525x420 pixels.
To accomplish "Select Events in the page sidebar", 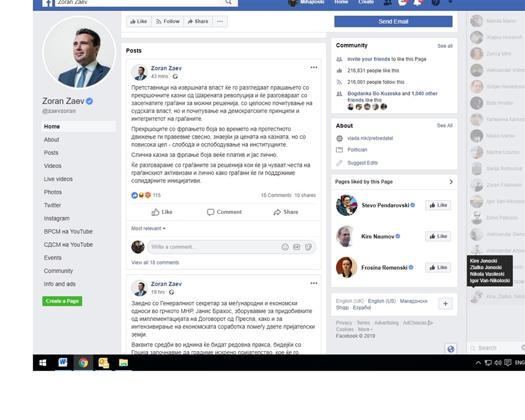I will click(52, 257).
